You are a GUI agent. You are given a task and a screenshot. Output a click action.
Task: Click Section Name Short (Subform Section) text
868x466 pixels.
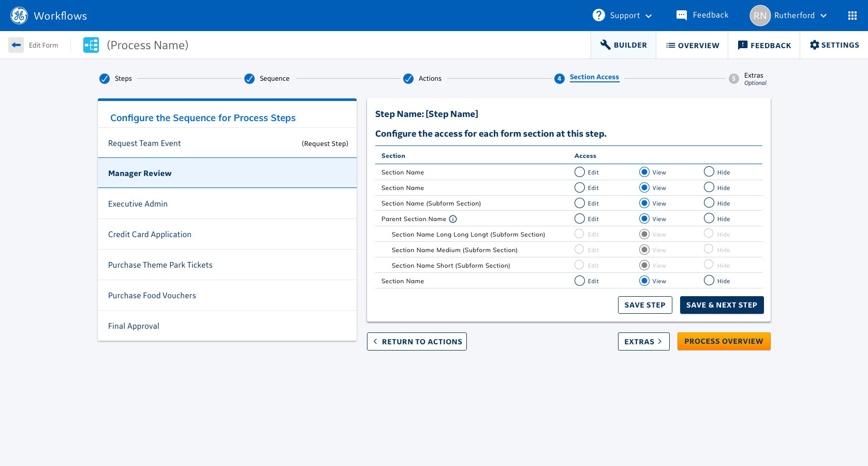451,266
